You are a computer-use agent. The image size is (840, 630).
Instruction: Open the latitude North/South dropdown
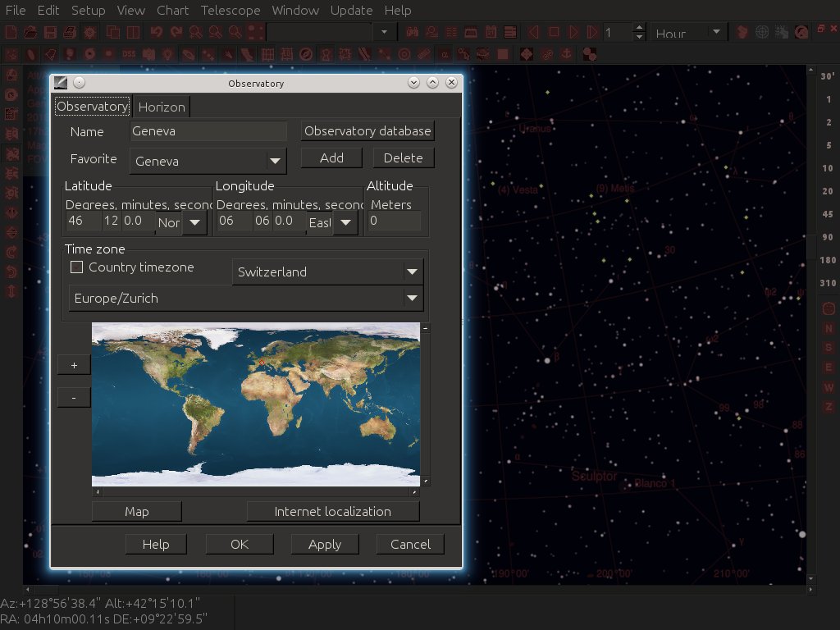pyautogui.click(x=195, y=221)
